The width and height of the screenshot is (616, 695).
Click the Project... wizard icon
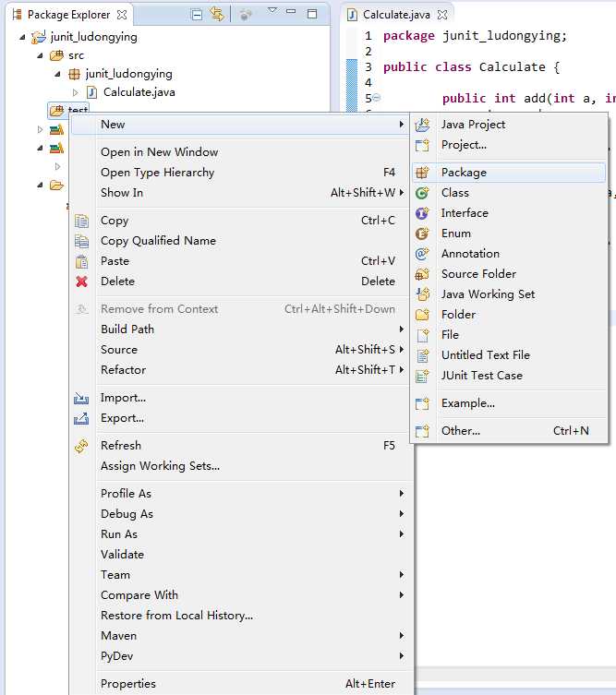[422, 145]
